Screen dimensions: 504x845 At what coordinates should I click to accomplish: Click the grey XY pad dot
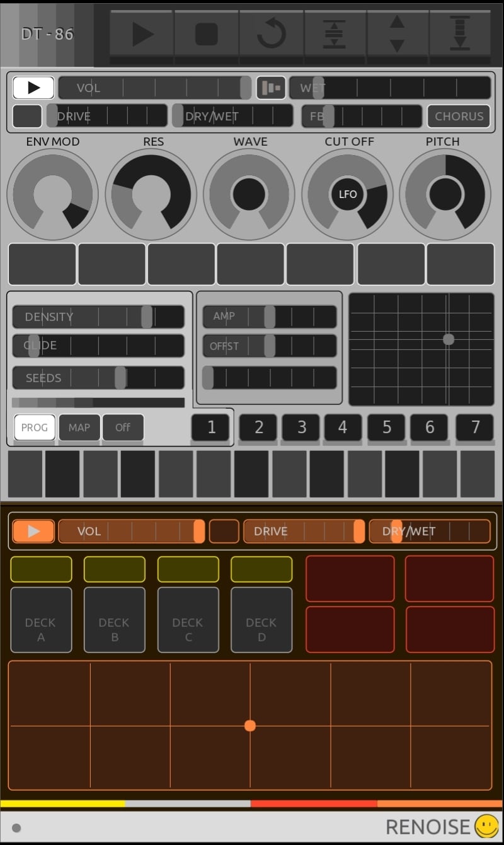click(449, 339)
